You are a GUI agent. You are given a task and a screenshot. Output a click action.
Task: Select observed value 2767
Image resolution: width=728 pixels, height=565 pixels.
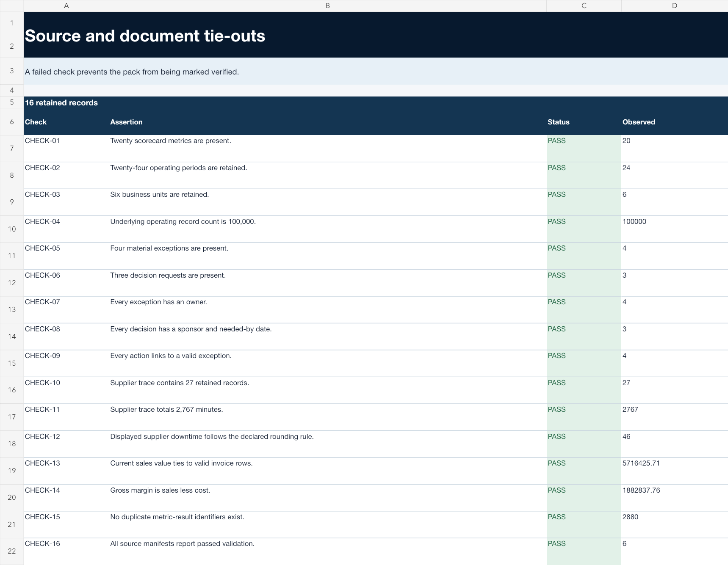tap(674, 417)
